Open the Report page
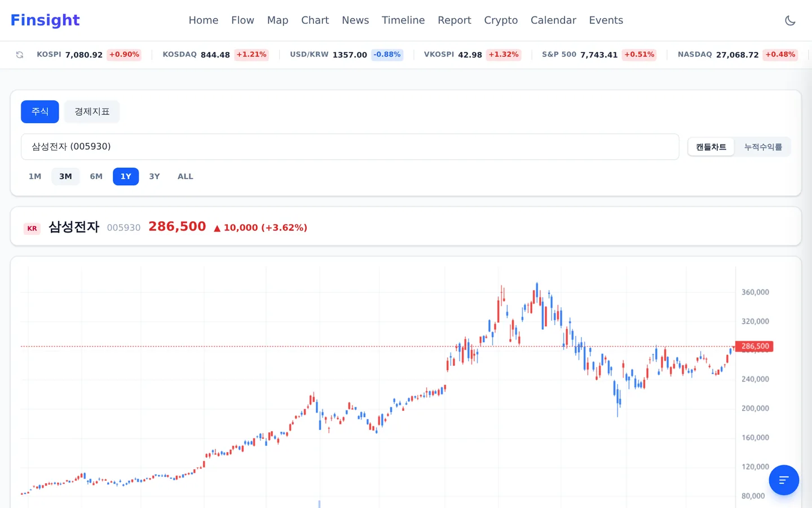The width and height of the screenshot is (812, 508). [x=454, y=20]
